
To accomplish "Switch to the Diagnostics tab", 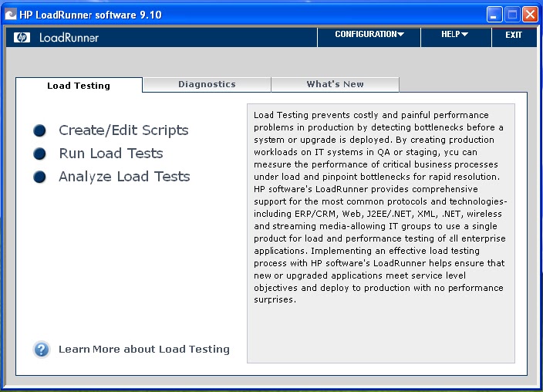I will (x=207, y=84).
